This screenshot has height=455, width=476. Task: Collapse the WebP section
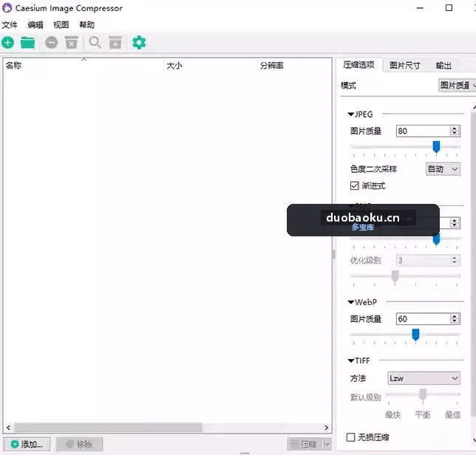click(351, 302)
